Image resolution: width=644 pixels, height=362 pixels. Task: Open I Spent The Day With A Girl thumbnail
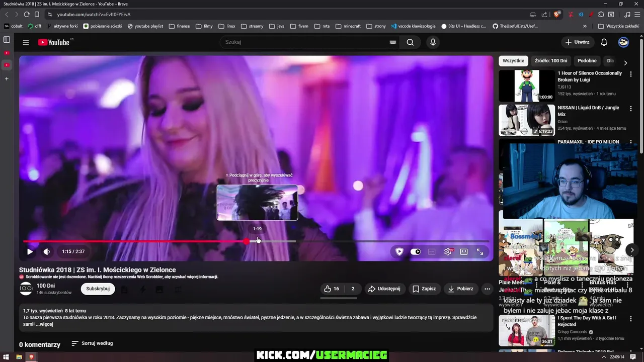click(527, 330)
